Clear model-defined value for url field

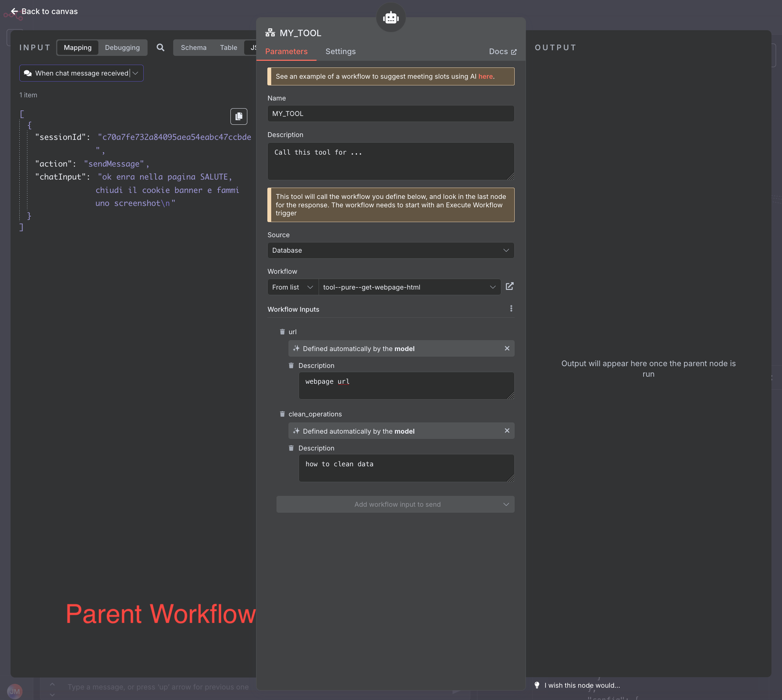(507, 349)
